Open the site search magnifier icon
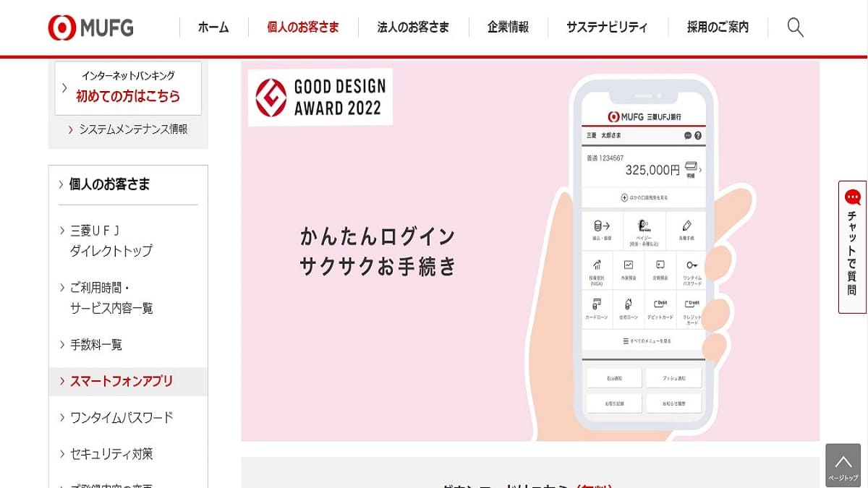The width and height of the screenshot is (868, 488). [x=795, y=27]
